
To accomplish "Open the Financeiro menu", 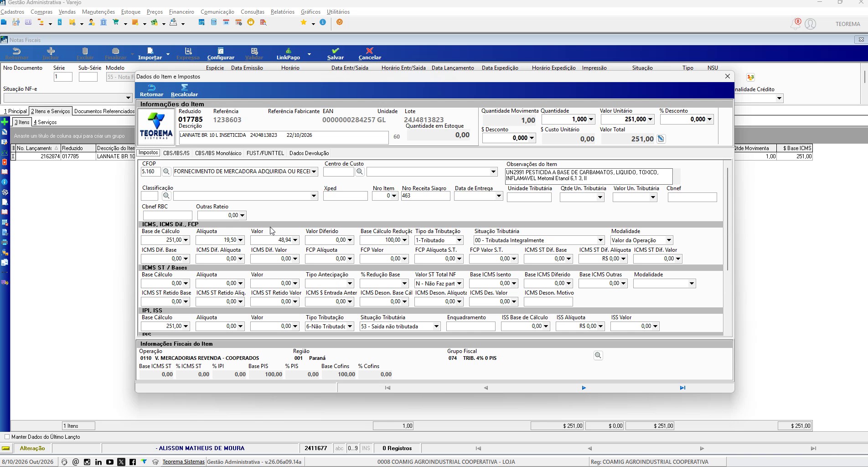I will (x=181, y=12).
